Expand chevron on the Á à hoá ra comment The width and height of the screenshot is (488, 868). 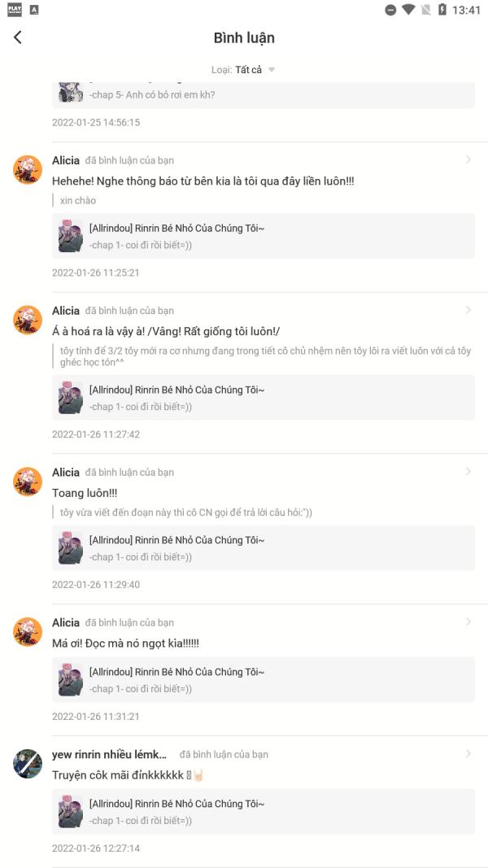coord(468,310)
